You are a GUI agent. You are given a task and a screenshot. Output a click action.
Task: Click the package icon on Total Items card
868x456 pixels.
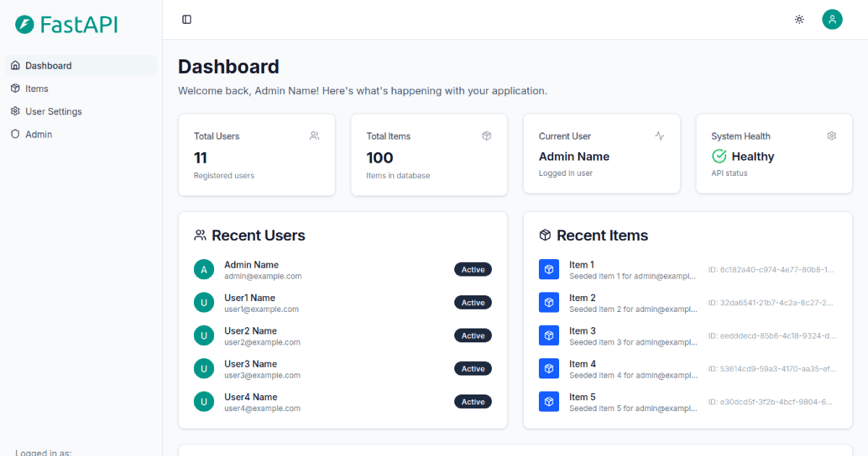(486, 135)
